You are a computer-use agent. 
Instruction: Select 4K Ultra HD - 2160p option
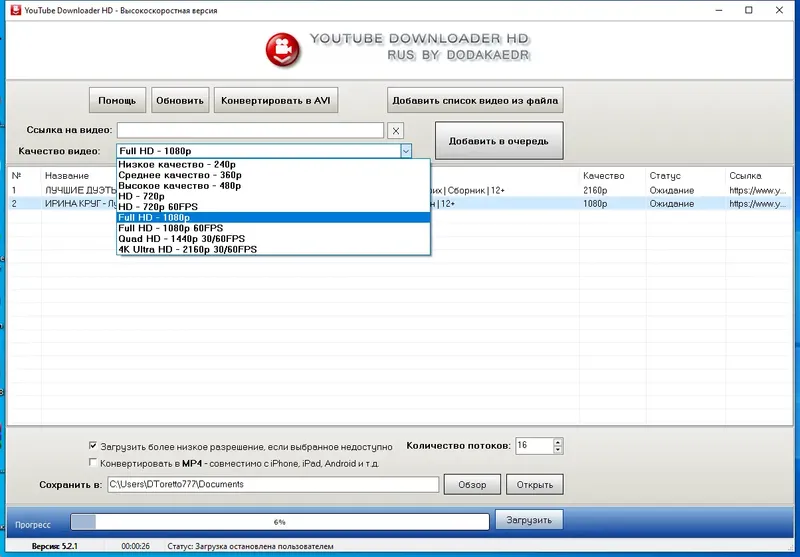coord(273,249)
